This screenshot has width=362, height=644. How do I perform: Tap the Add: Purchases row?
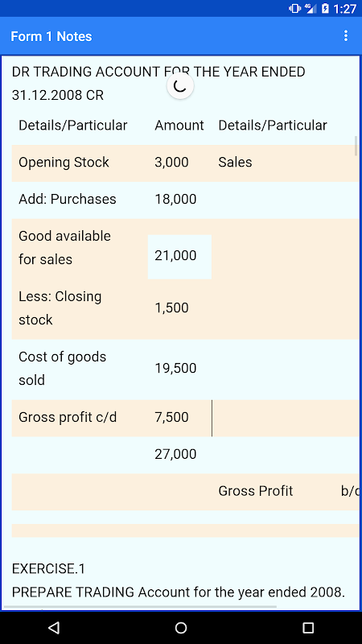click(x=186, y=200)
